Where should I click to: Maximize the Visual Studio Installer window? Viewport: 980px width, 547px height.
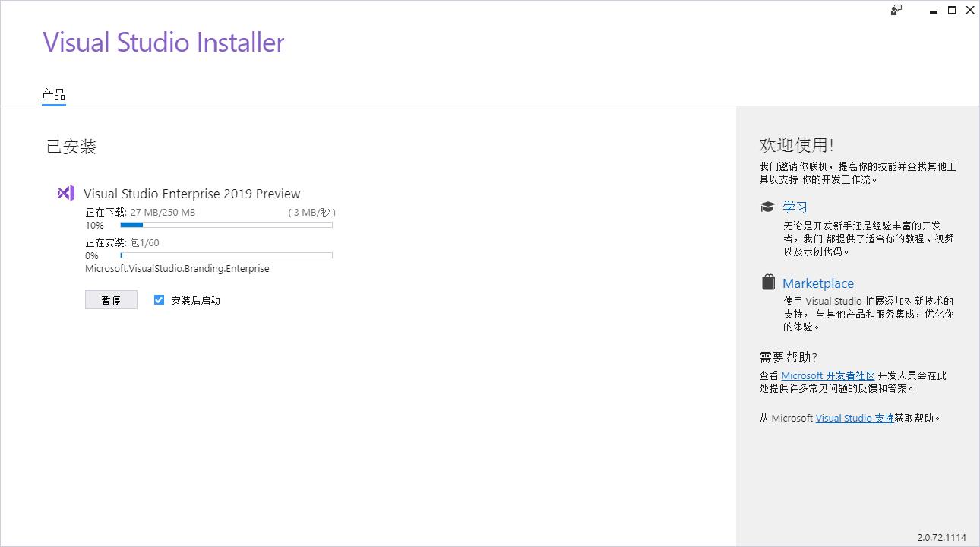(x=951, y=10)
